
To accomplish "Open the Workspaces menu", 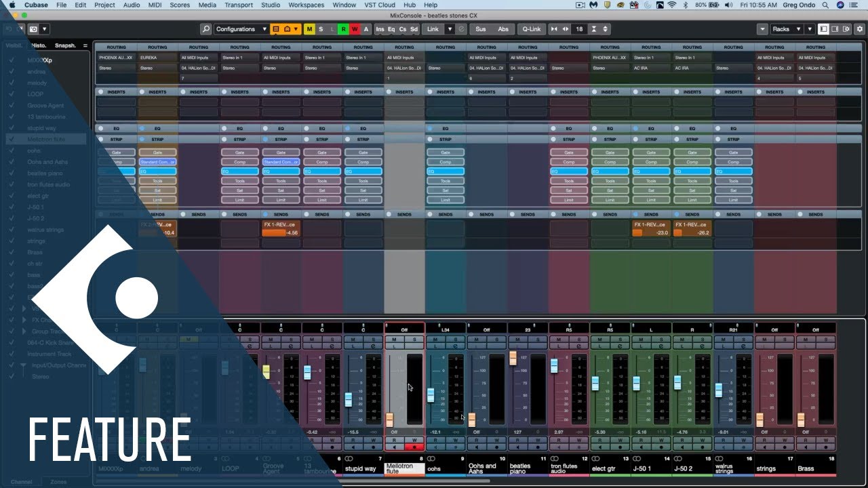I will [x=306, y=5].
